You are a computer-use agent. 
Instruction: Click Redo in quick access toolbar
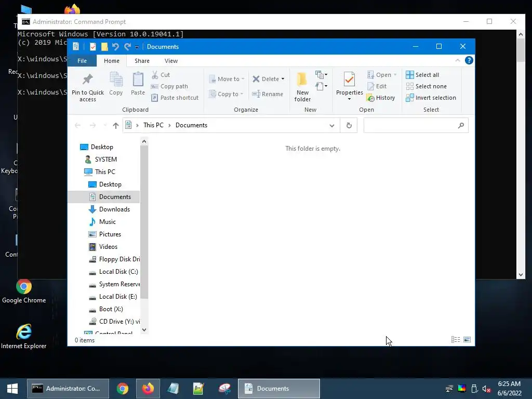pyautogui.click(x=127, y=46)
